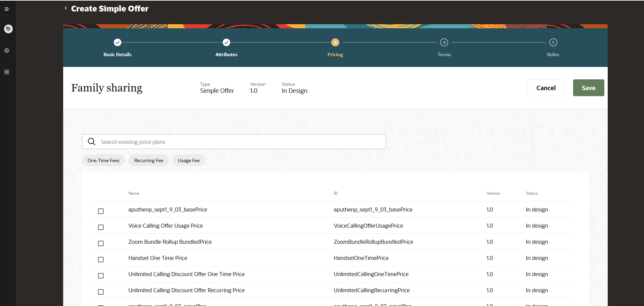
Task: Click version 1.0 in Voice Calling Offer row
Action: point(490,226)
